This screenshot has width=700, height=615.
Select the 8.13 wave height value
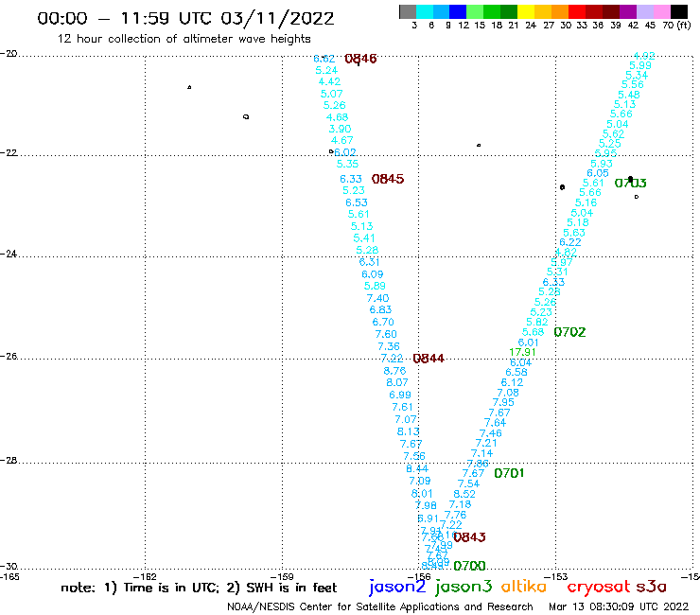[x=408, y=431]
